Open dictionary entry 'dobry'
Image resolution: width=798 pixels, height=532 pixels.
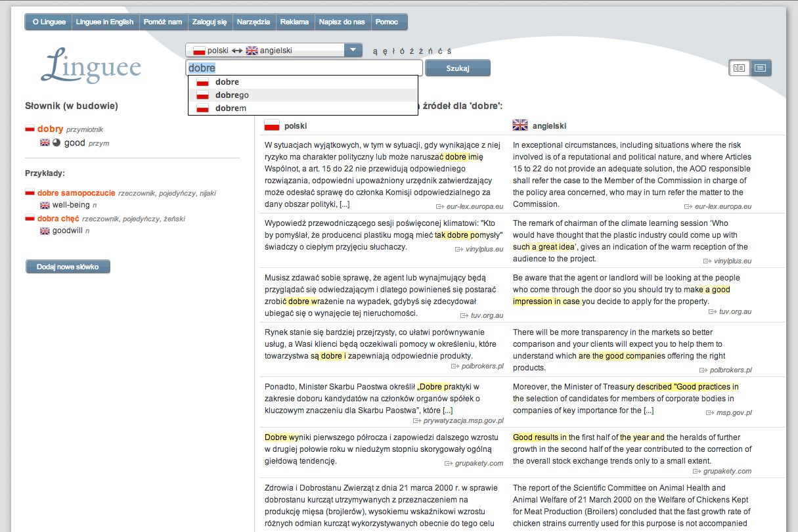[x=51, y=129]
